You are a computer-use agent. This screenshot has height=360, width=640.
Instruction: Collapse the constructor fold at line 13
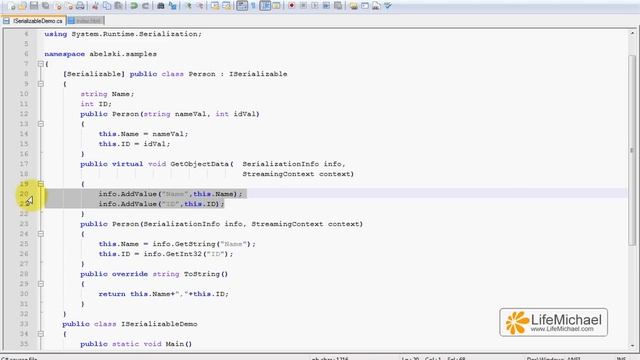point(40,124)
